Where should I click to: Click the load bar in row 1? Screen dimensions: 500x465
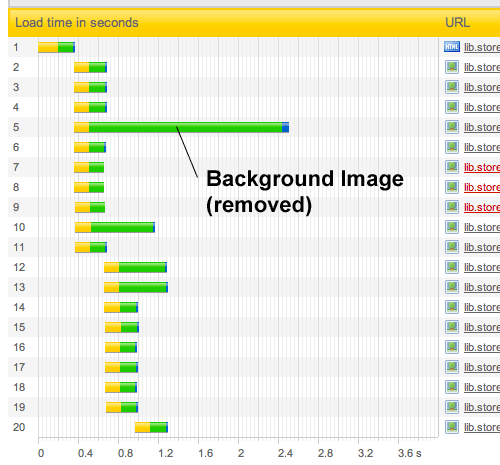point(56,47)
